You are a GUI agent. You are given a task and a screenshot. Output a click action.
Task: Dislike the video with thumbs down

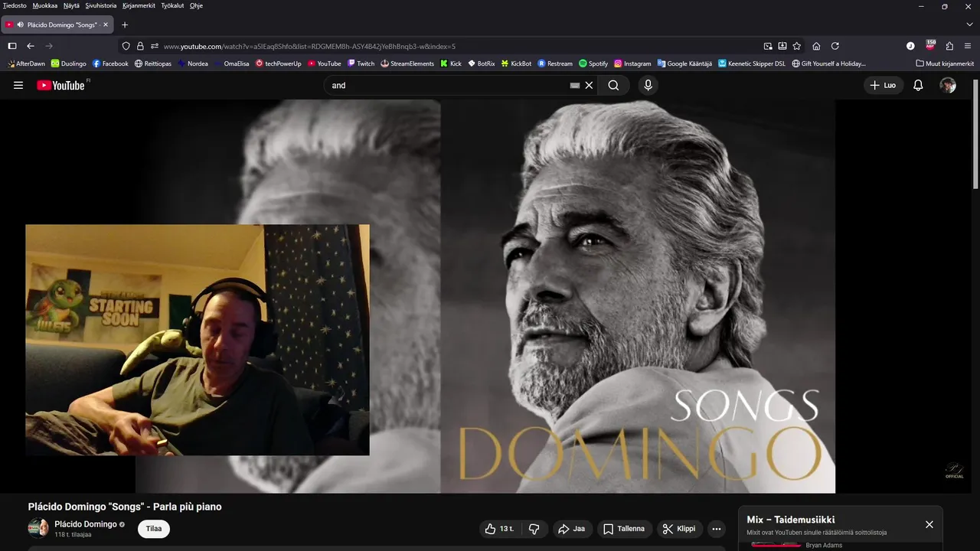pyautogui.click(x=534, y=529)
